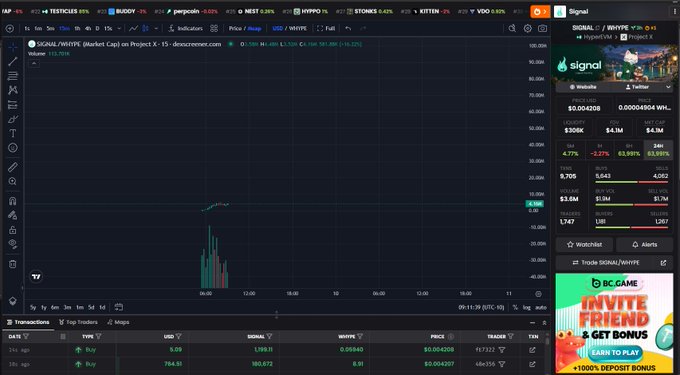This screenshot has width=680, height=375.
Task: Collapse the transactions panel
Action: coord(533,323)
